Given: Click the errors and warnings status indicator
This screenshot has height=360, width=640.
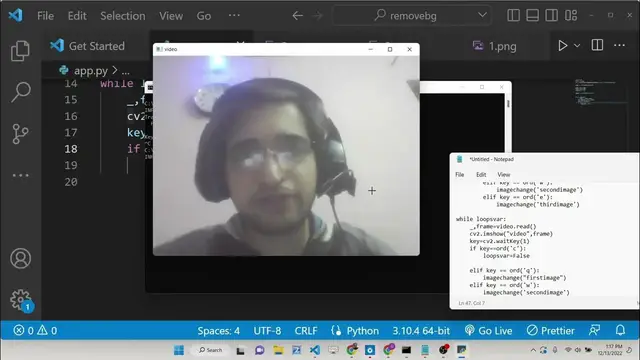Looking at the screenshot, I should click(35, 330).
